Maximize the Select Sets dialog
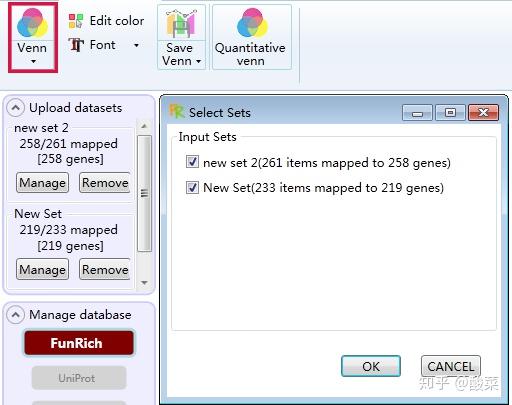Viewport: 512px width, 405px height. 450,113
